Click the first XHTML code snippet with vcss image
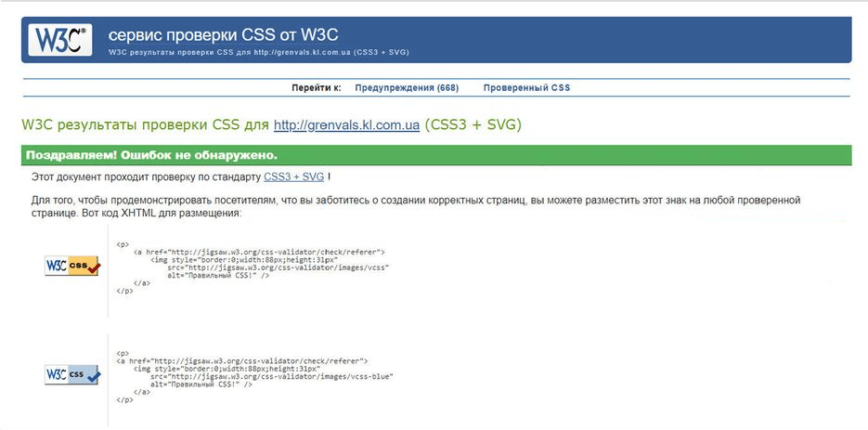The width and height of the screenshot is (868, 430). [x=253, y=267]
